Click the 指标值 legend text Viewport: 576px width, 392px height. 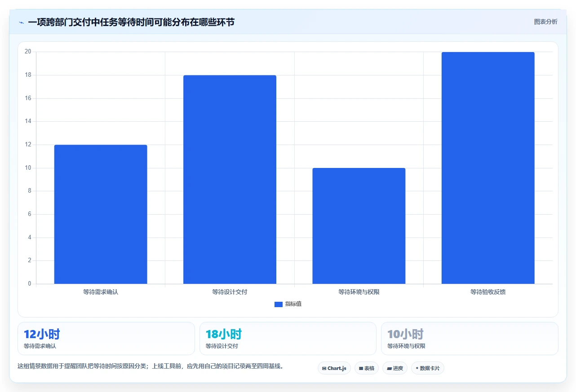coord(293,304)
